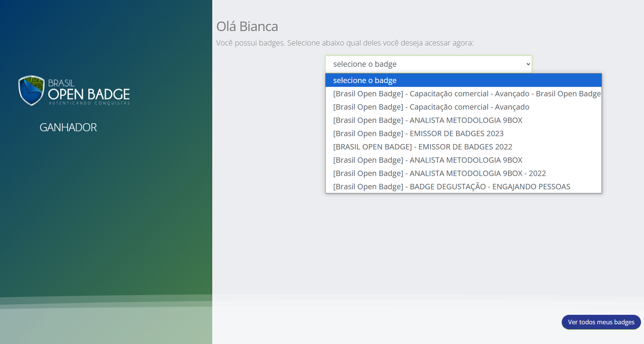Select 'EMISSOR DE BADGES 2023' option
The height and width of the screenshot is (344, 644).
(463, 133)
